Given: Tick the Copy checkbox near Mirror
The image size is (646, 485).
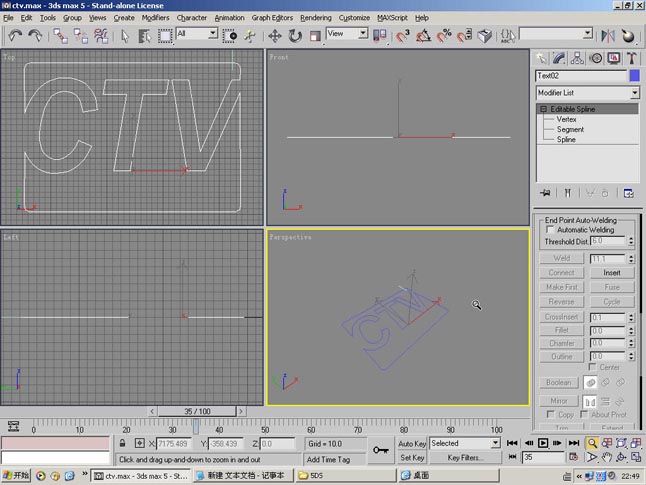Looking at the screenshot, I should point(550,414).
